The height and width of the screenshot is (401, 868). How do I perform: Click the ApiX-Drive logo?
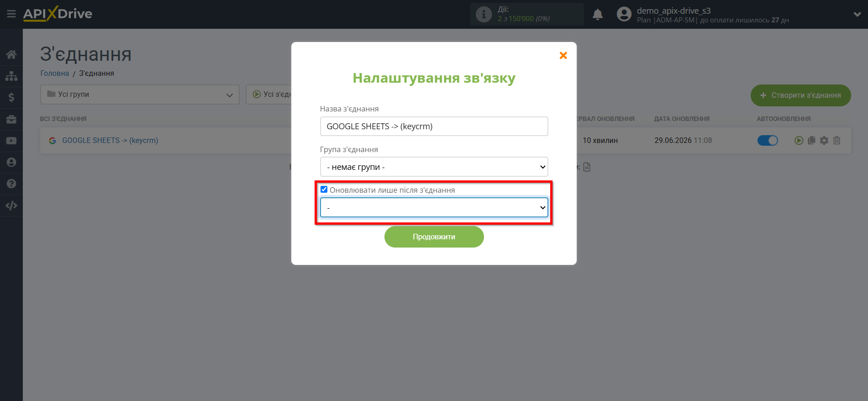pyautogui.click(x=58, y=14)
